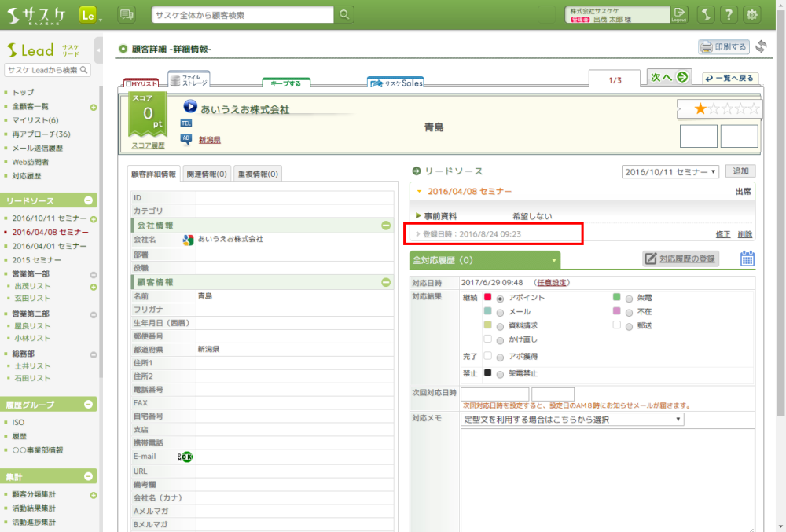Collapse the 会社情報 section
This screenshot has height=532, width=786.
(x=386, y=226)
